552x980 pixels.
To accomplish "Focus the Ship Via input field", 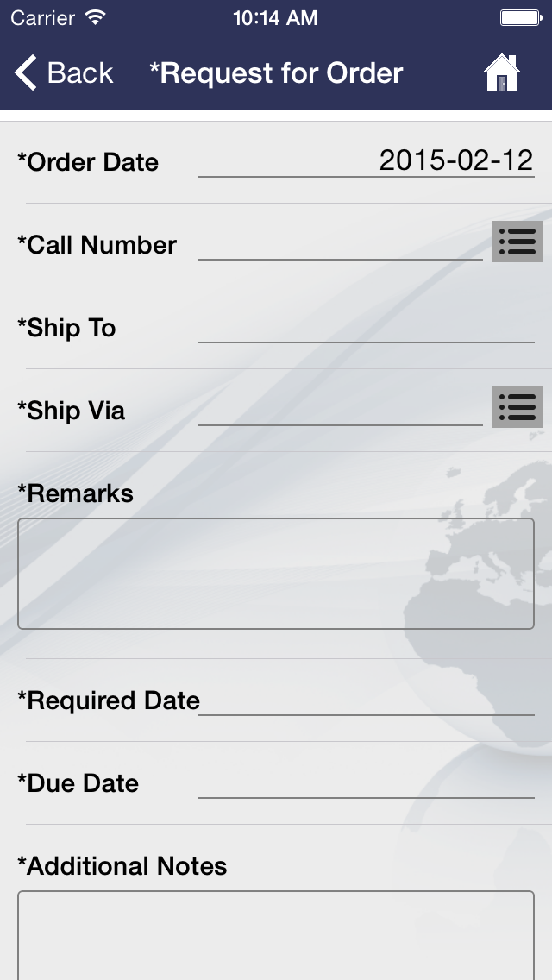I will coord(341,410).
